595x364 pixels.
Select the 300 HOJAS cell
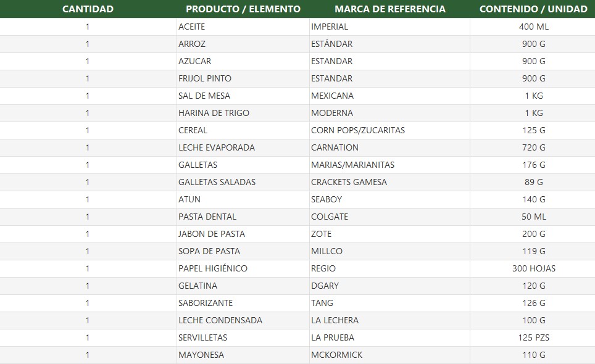coord(533,268)
